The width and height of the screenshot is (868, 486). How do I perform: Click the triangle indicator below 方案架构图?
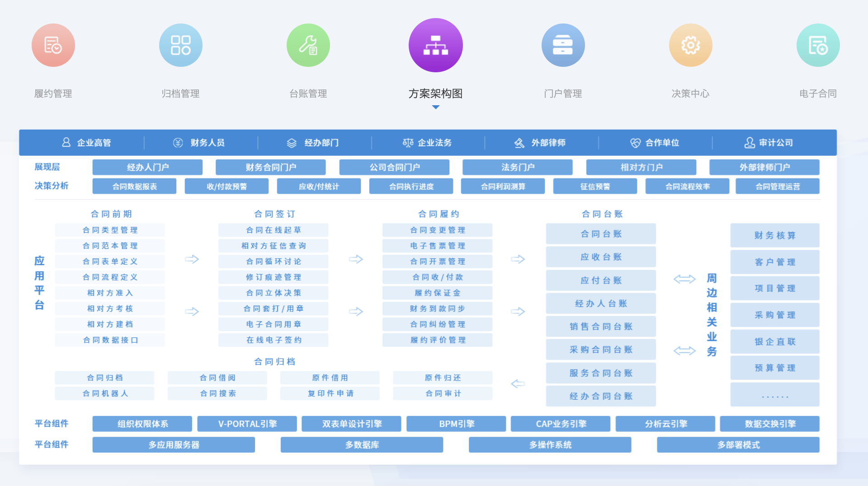click(435, 107)
